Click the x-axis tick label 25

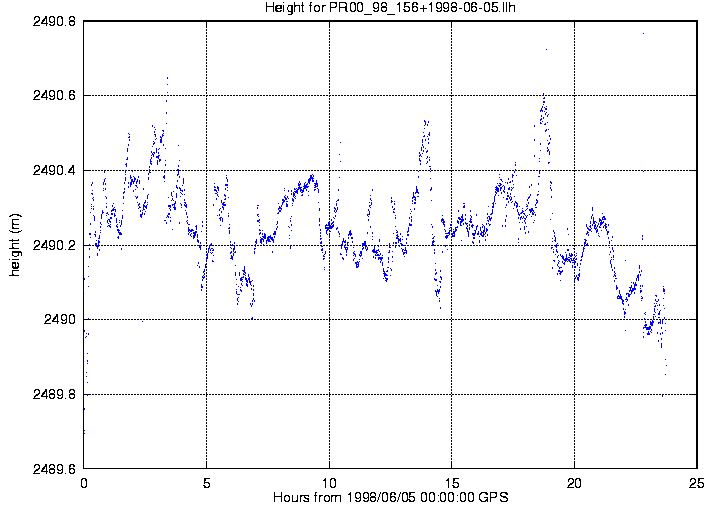coord(697,482)
